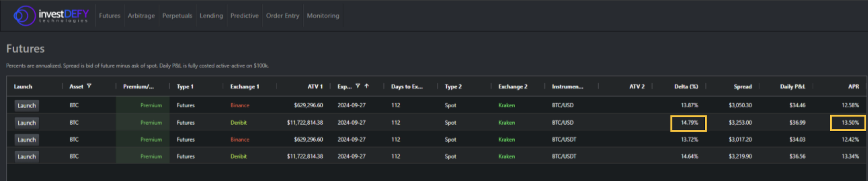This screenshot has width=868, height=181.
Task: Open the Lending tab
Action: 211,16
